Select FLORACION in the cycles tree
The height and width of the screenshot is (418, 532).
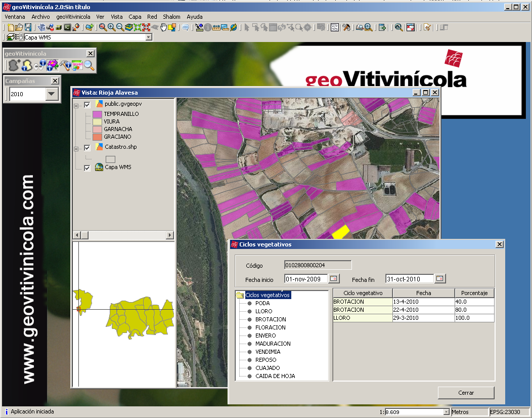[271, 327]
